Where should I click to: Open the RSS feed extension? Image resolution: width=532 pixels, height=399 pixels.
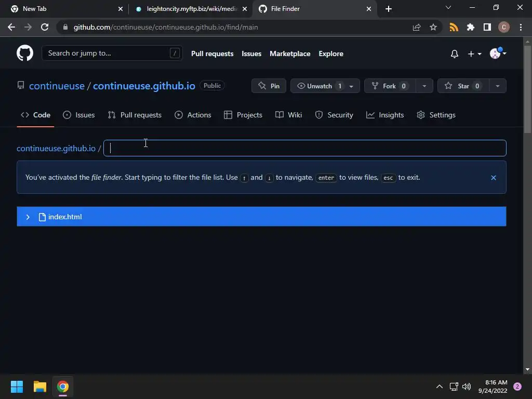(x=454, y=27)
